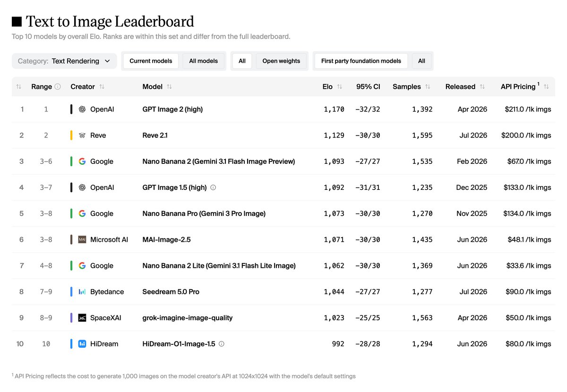Select the Current models filter
567x392 pixels.
pos(151,61)
